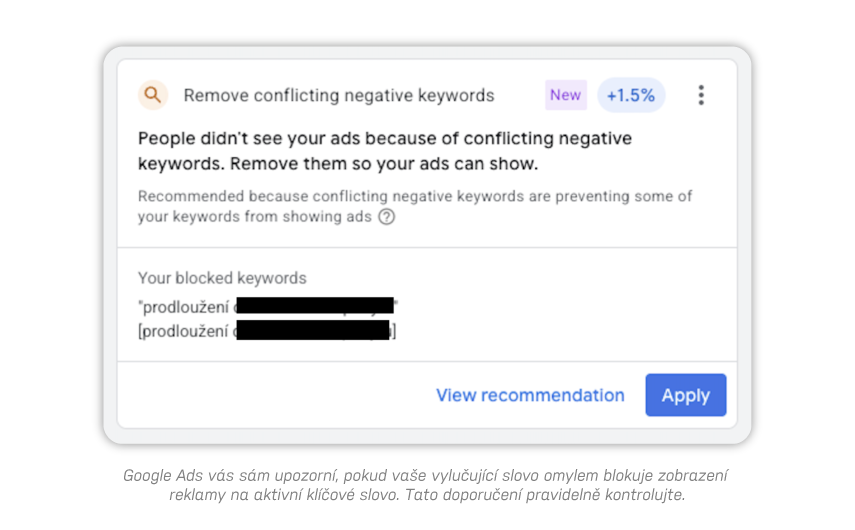Click the purple New badge

point(565,95)
